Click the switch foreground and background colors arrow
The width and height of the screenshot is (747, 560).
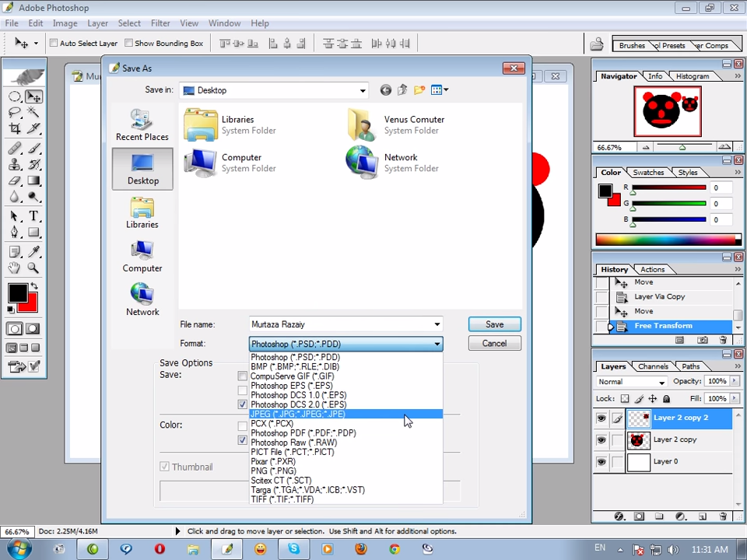(34, 286)
